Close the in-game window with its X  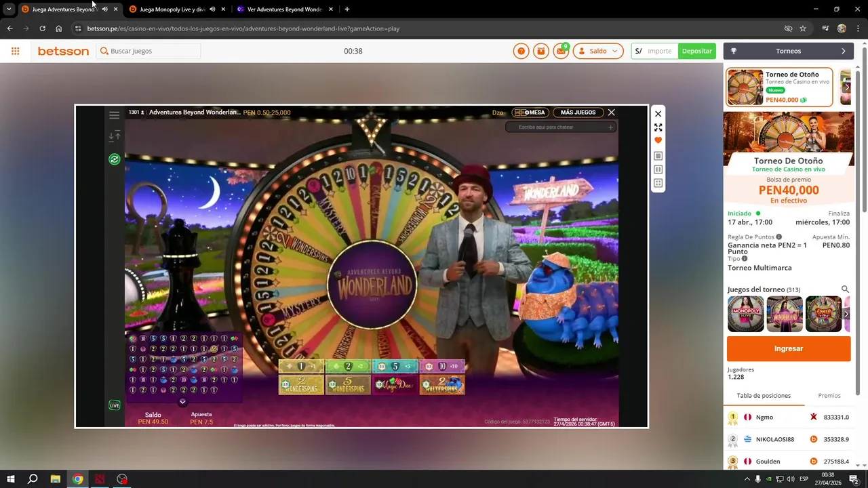[611, 113]
